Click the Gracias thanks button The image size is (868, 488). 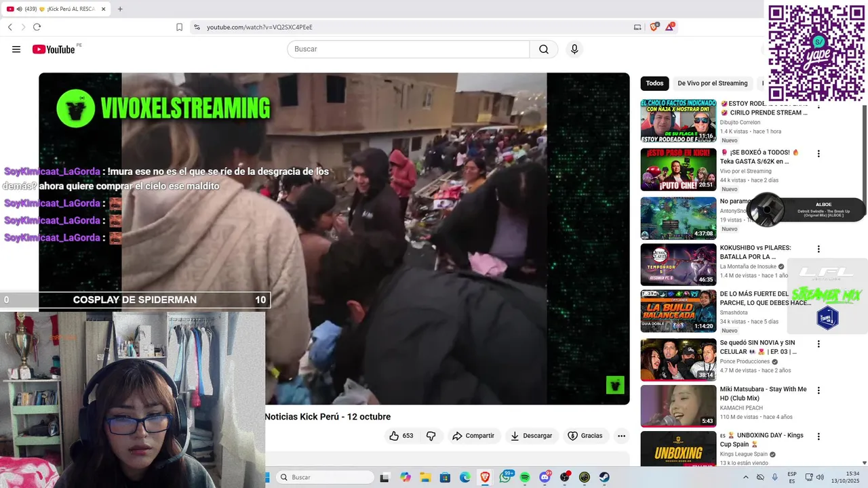click(585, 436)
